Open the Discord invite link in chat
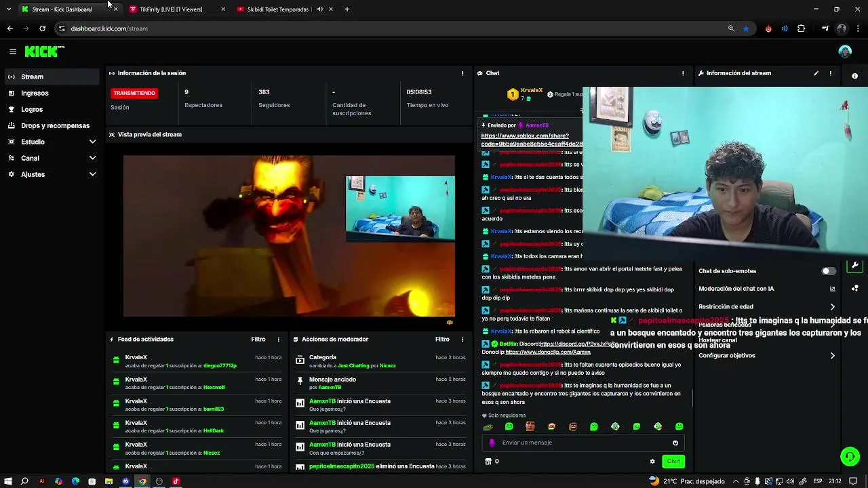The height and width of the screenshot is (488, 868). [577, 344]
